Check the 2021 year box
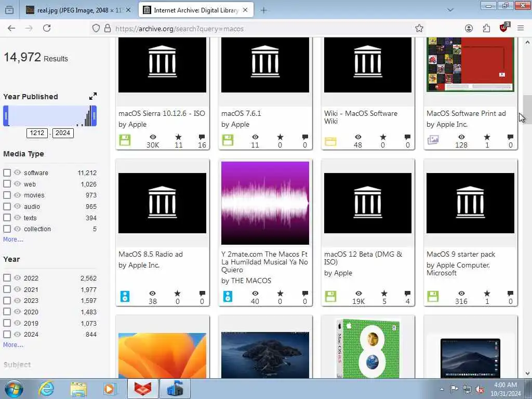The image size is (532, 399). [x=7, y=289]
